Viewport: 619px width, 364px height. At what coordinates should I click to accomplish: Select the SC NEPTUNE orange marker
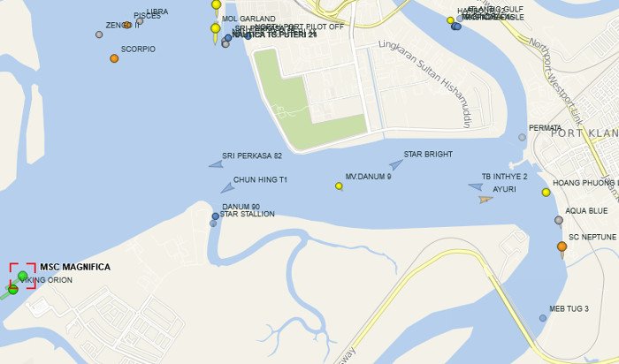click(562, 246)
